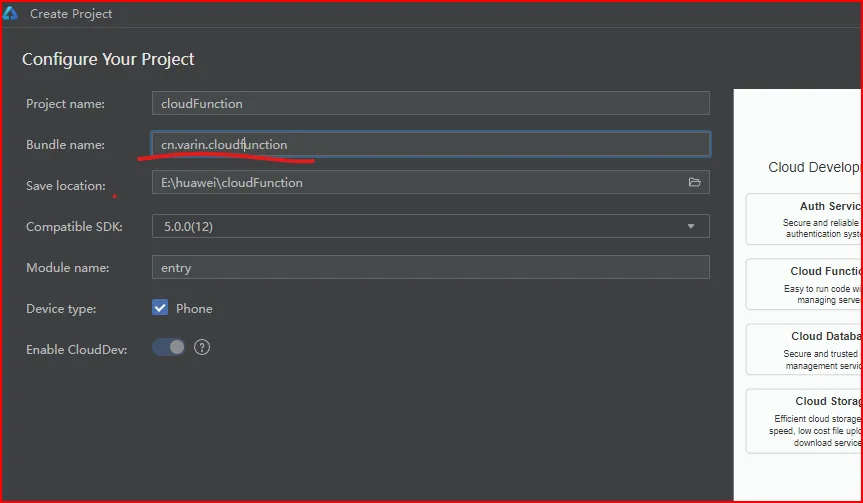Click the Create Project window title
This screenshot has height=503, width=863.
point(71,14)
